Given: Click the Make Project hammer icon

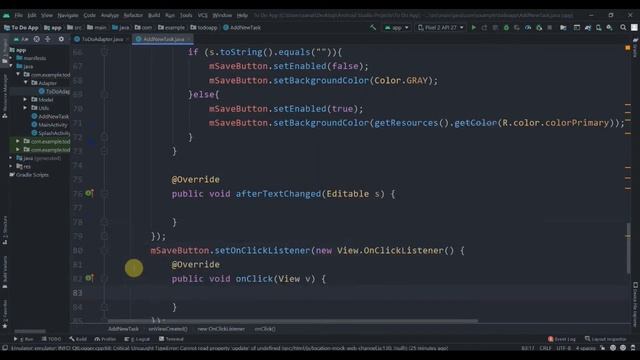Looking at the screenshot, I should (373, 27).
